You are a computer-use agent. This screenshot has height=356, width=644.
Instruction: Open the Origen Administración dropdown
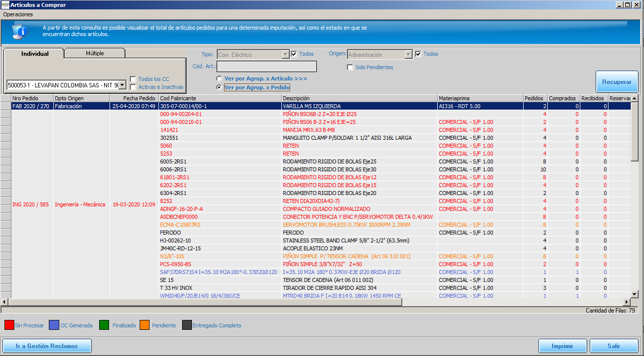pyautogui.click(x=408, y=54)
